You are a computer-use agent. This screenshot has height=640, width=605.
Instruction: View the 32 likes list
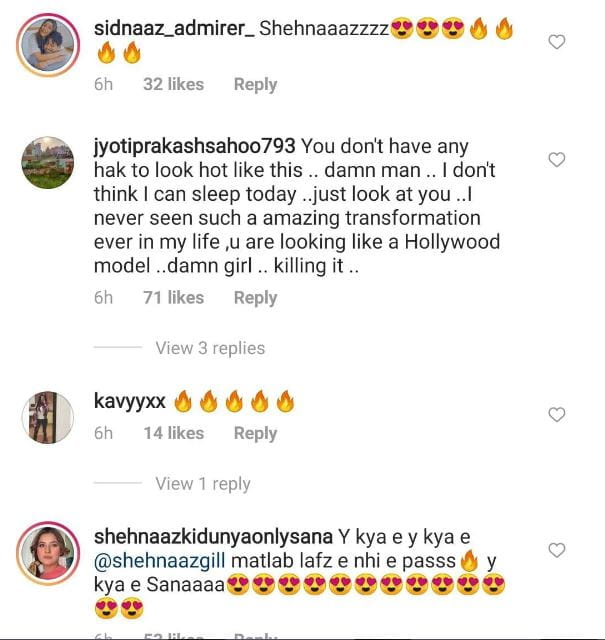(173, 84)
